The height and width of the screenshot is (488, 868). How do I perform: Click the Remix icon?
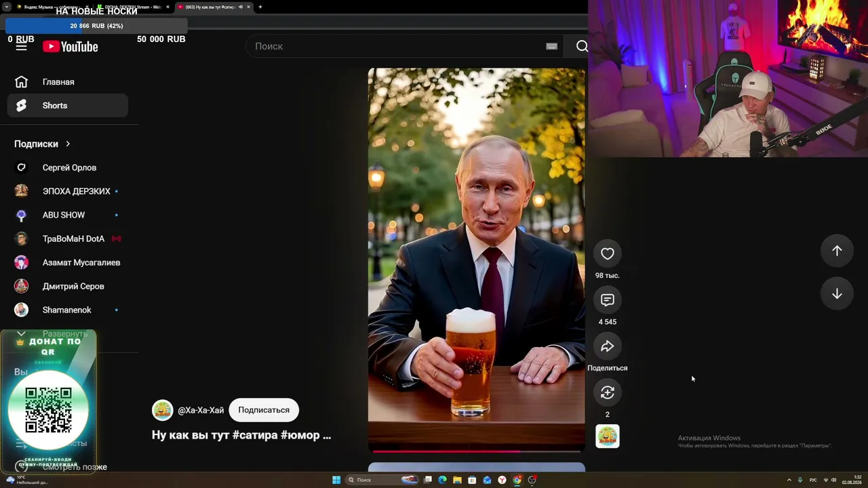point(608,392)
